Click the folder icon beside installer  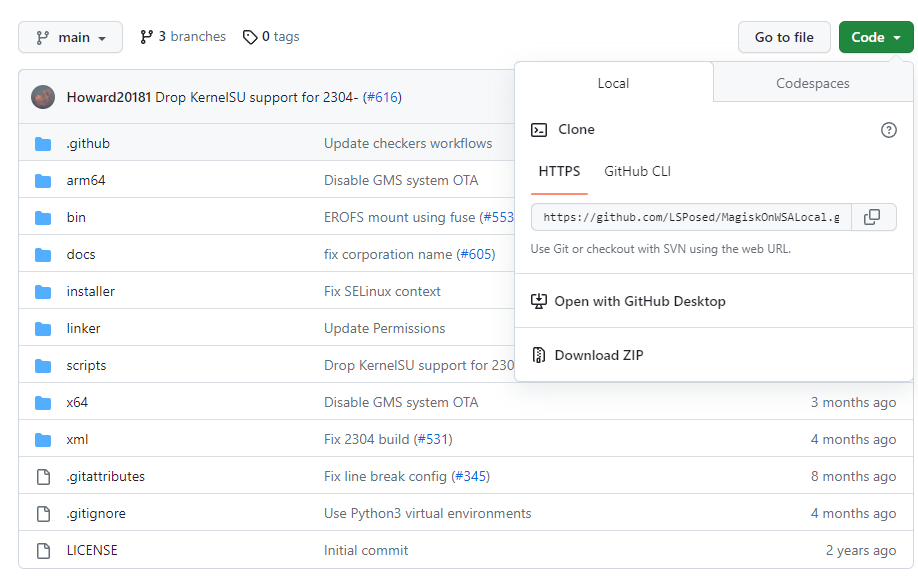coord(43,292)
